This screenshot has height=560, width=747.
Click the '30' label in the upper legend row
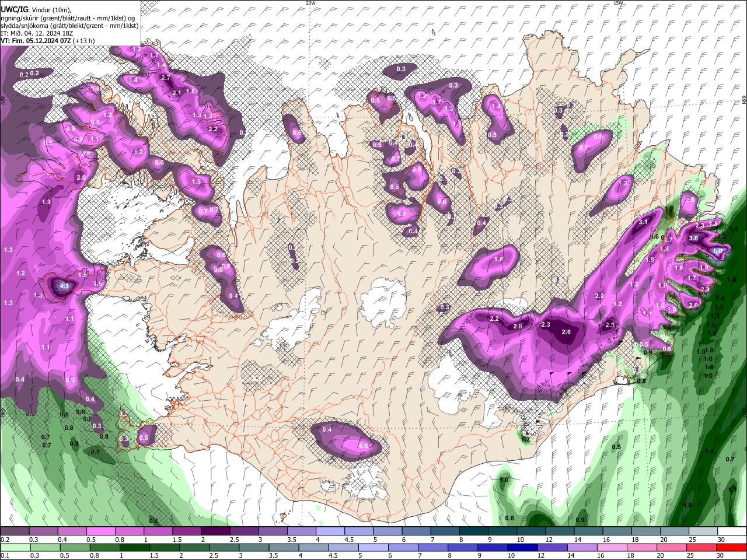point(721,540)
